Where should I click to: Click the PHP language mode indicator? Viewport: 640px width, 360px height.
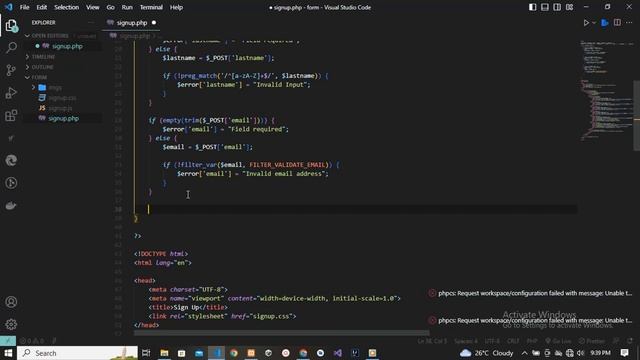[x=532, y=341]
